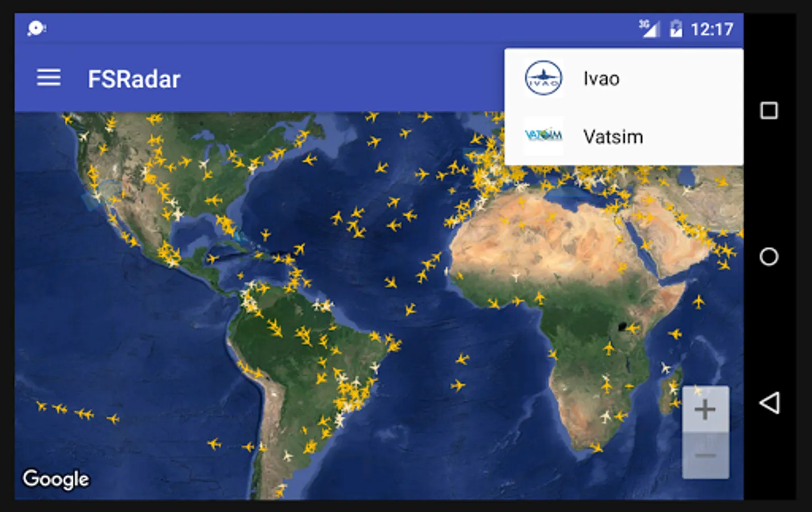Tap the Android recent apps square button
The width and height of the screenshot is (812, 512).
[x=769, y=110]
